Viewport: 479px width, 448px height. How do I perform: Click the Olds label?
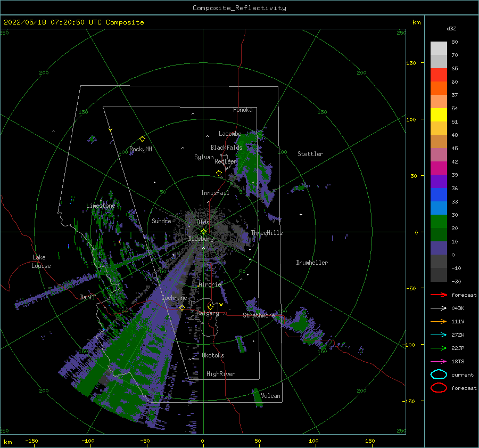coord(203,222)
